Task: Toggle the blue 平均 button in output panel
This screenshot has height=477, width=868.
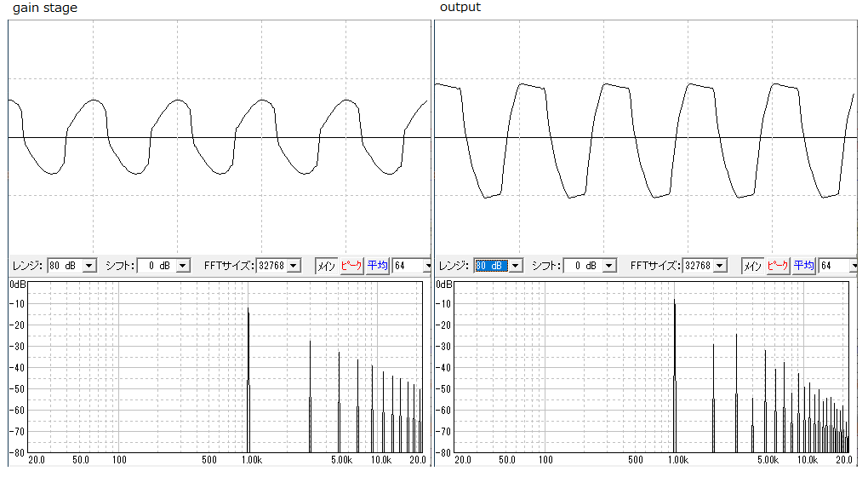Action: pos(803,266)
